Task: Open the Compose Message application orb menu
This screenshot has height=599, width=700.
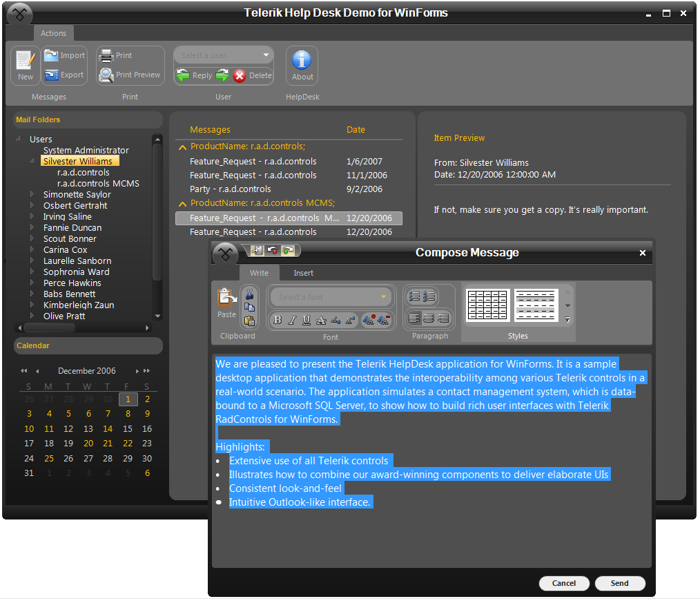Action: click(225, 255)
